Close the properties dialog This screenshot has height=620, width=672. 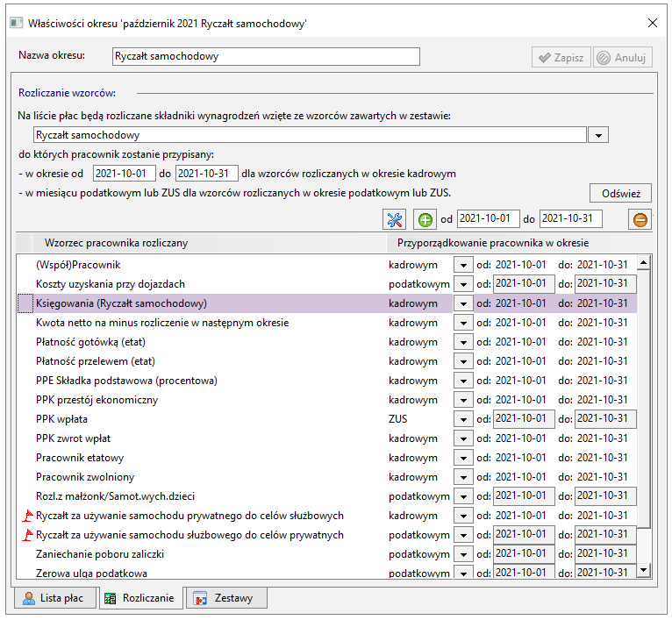pos(653,23)
